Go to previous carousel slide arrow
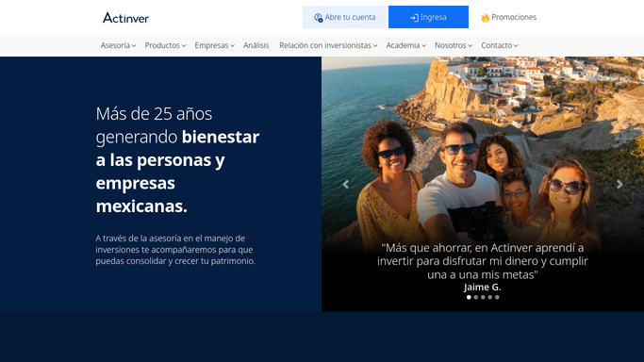Viewport: 644px width, 362px height. pyautogui.click(x=345, y=185)
